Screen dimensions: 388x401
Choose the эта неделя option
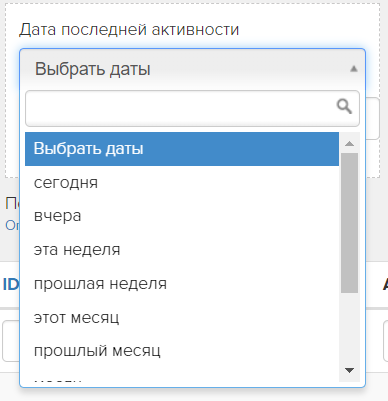click(x=182, y=250)
